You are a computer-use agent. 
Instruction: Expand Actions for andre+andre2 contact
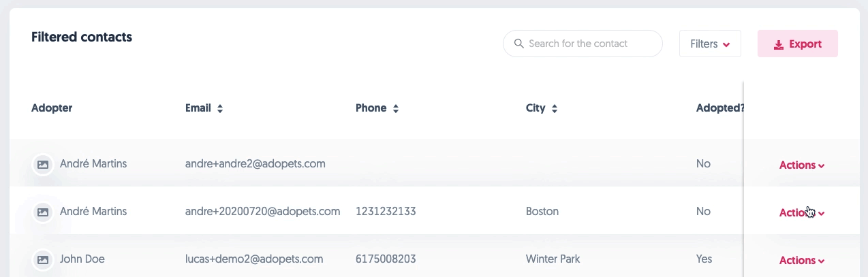(x=802, y=165)
